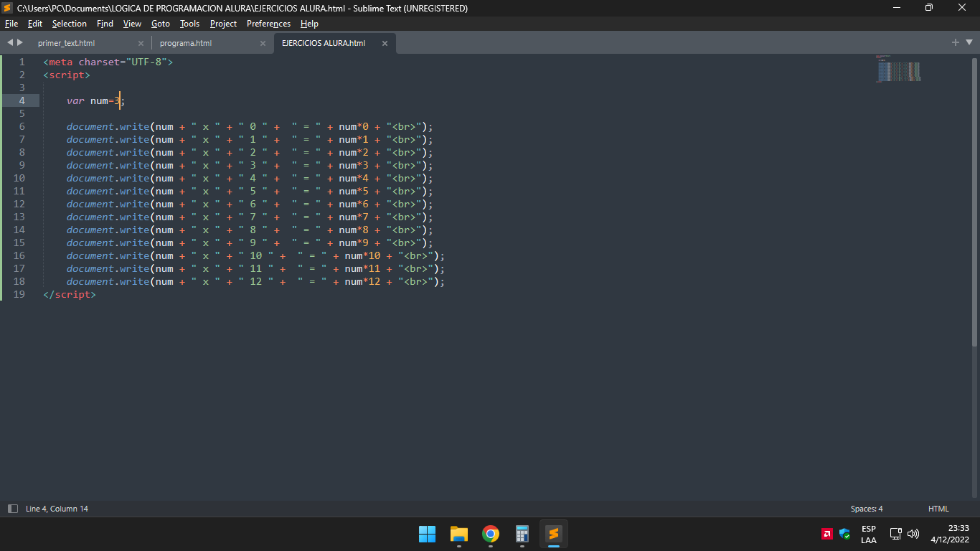Viewport: 980px width, 551px height.
Task: Click Line 4, Column 14 status text
Action: point(57,509)
